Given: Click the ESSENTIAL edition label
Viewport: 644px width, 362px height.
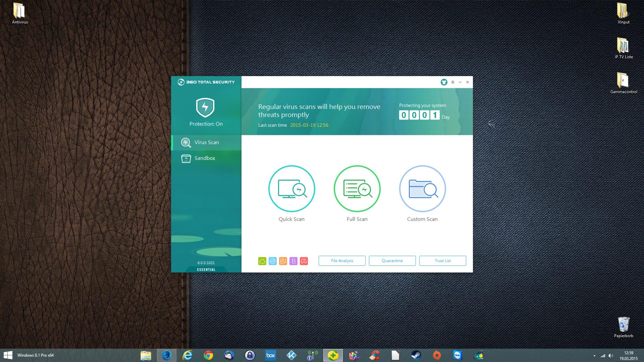Looking at the screenshot, I should click(x=206, y=269).
